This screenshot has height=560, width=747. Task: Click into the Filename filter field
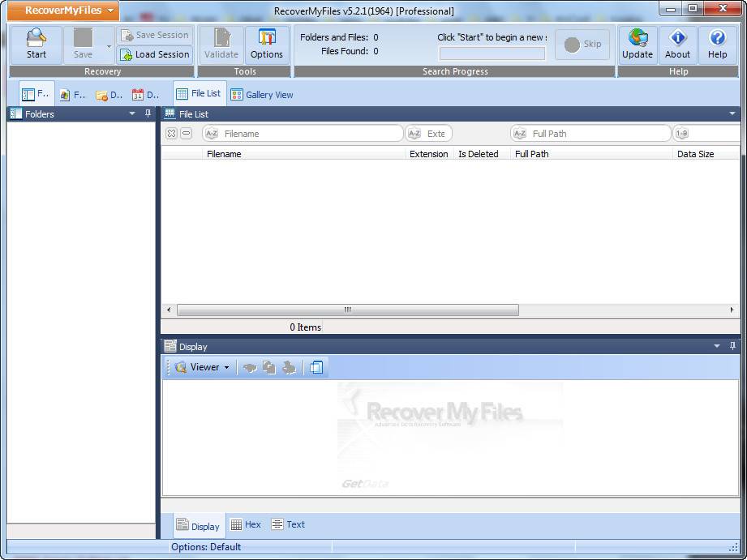tap(303, 134)
